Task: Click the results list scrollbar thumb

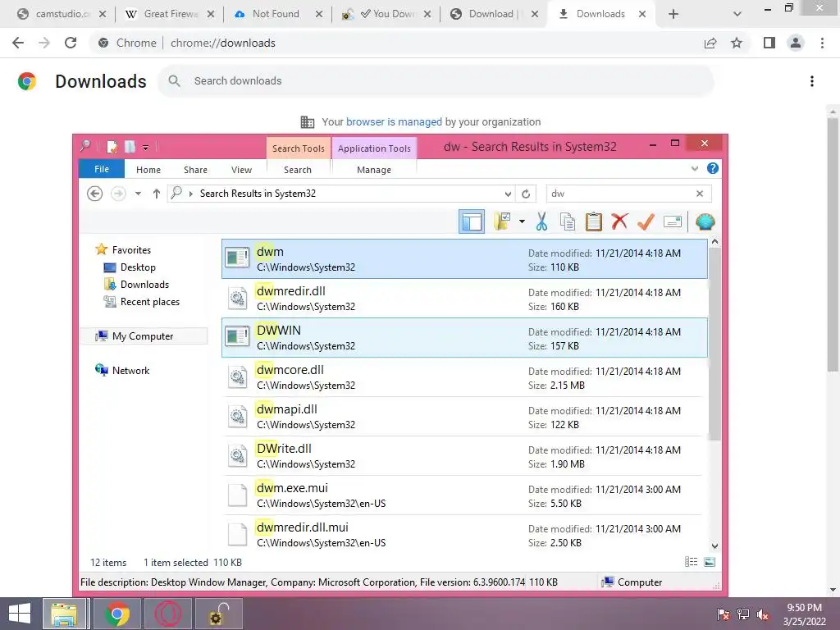Action: (714, 344)
